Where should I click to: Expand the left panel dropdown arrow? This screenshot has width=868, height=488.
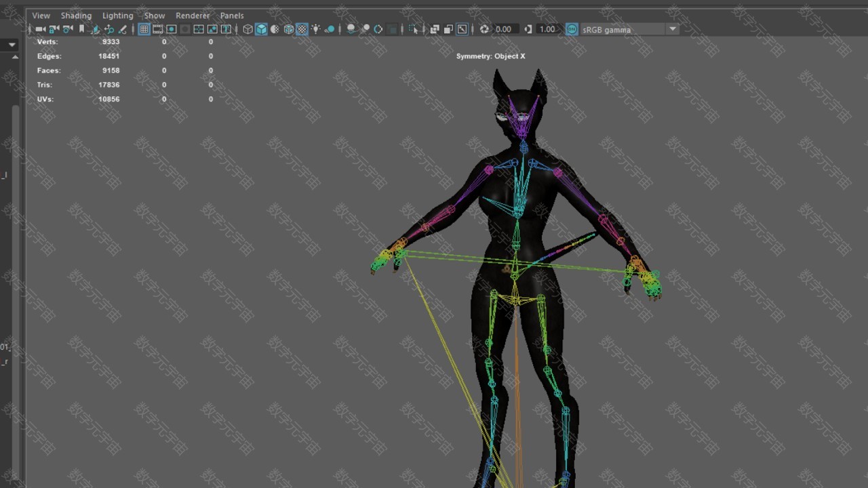[12, 45]
